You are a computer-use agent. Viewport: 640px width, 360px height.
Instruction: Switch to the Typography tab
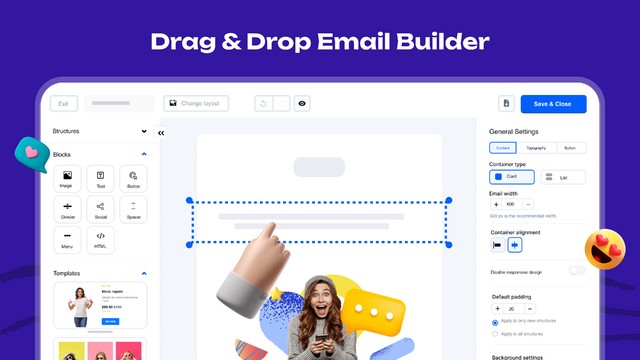point(536,148)
